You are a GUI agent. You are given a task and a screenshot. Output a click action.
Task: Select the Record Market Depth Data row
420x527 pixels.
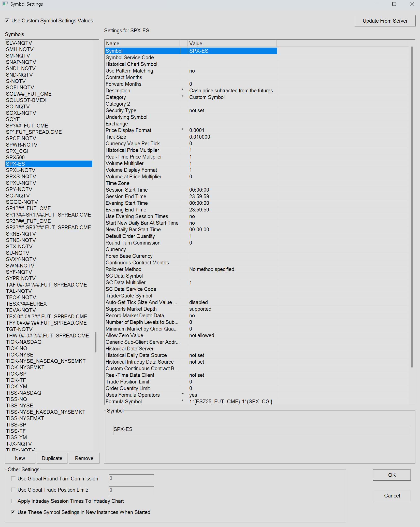(x=191, y=316)
